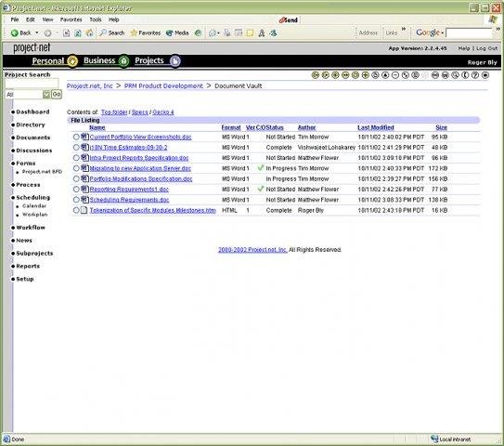
Task: Click the Personal tab round icon
Action: tap(72, 60)
